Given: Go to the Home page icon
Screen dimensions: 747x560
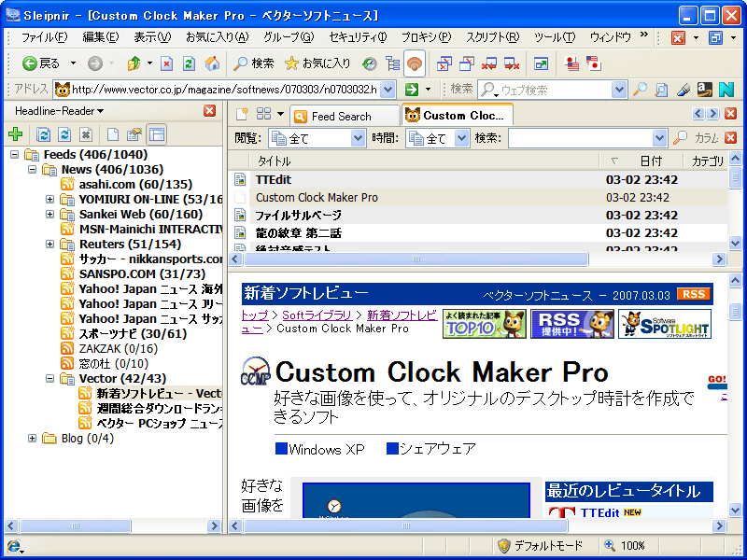Looking at the screenshot, I should (212, 63).
